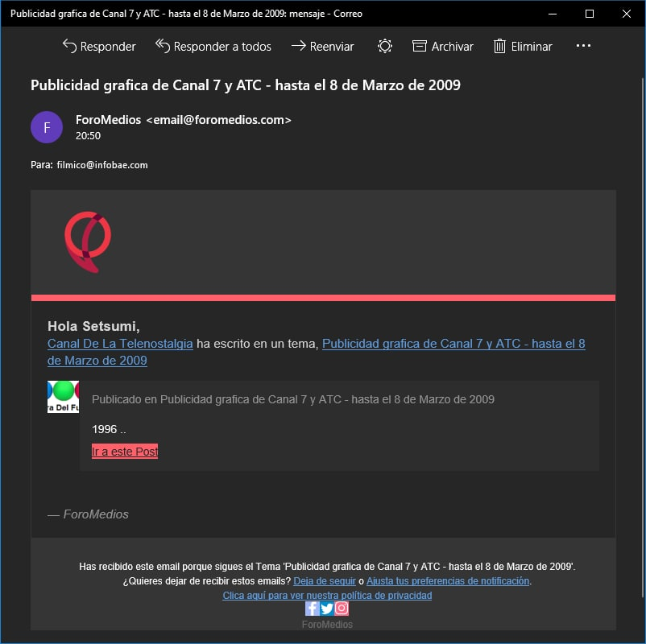Open 'Ajusta tus preferencias de notificación' link
This screenshot has height=644, width=646.
(x=448, y=581)
